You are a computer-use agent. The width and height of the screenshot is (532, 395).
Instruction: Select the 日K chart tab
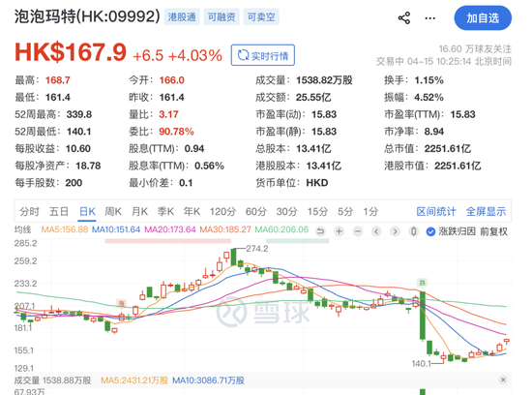click(87, 212)
